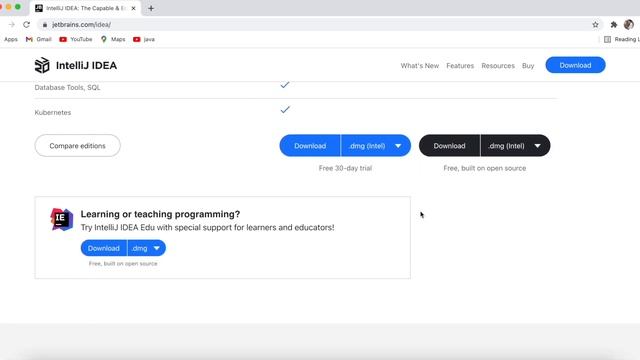Reload the page with refresh icon
The height and width of the screenshot is (360, 640).
[27, 24]
